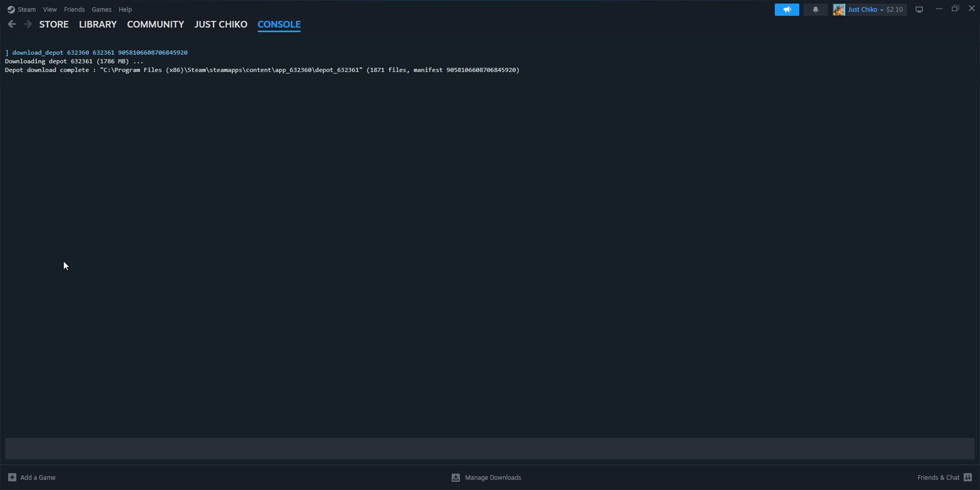
Task: Click JUST CHIKO profile link
Action: 220,24
